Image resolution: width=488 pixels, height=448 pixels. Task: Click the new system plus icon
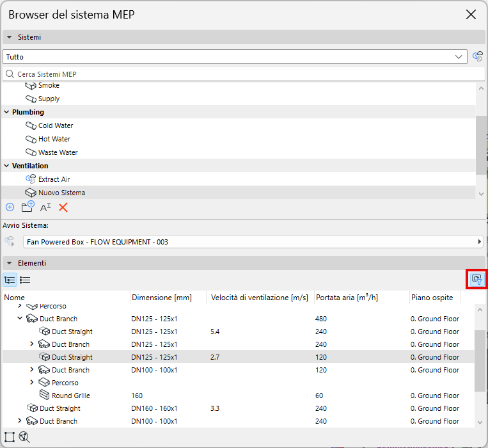tap(10, 207)
